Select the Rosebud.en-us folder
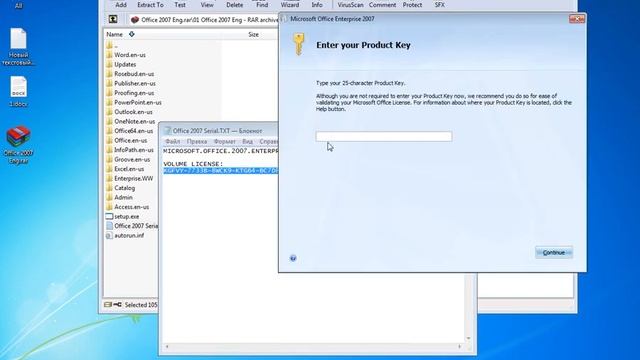The height and width of the screenshot is (360, 640). (x=130, y=74)
